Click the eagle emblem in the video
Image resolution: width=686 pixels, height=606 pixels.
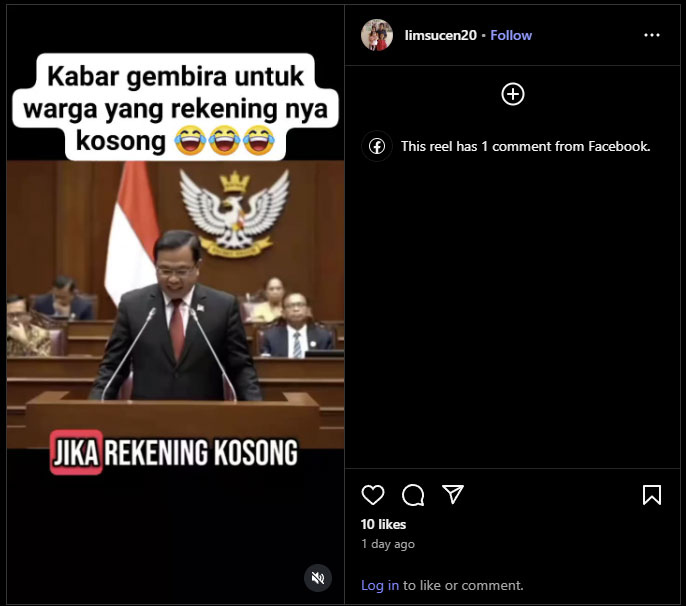(235, 213)
